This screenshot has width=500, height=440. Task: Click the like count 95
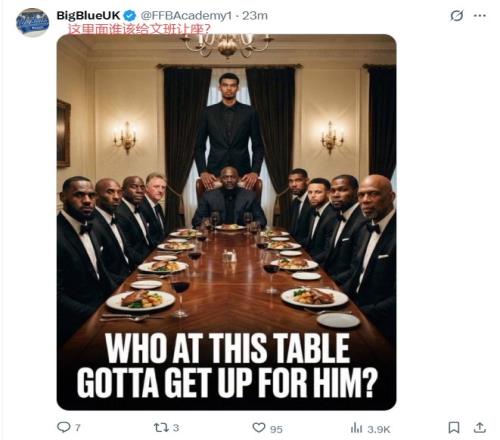[x=276, y=429]
